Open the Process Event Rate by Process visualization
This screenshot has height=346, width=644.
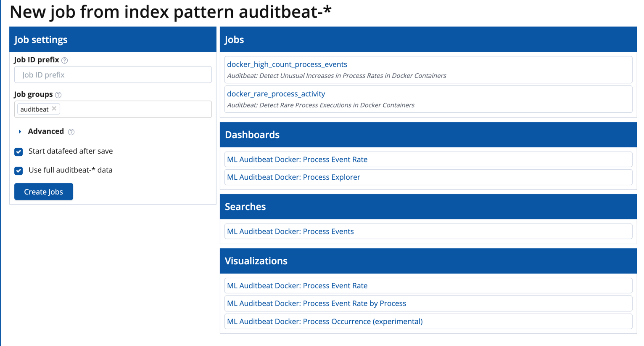pyautogui.click(x=316, y=303)
